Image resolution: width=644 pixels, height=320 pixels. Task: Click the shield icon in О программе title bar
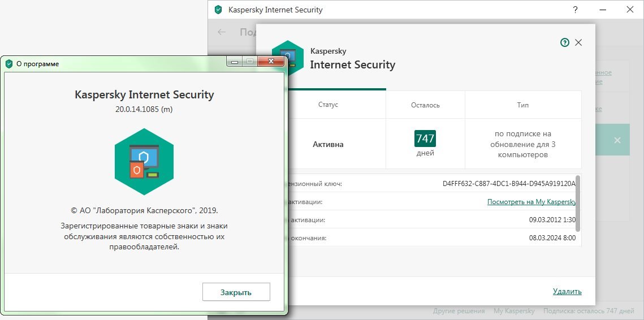click(x=9, y=64)
